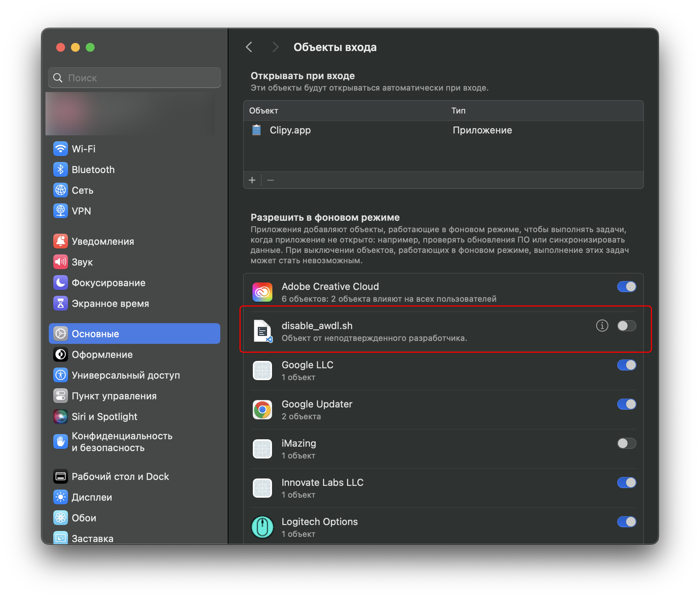Open the Оформление appearance icon
The width and height of the screenshot is (700, 599).
[x=61, y=355]
